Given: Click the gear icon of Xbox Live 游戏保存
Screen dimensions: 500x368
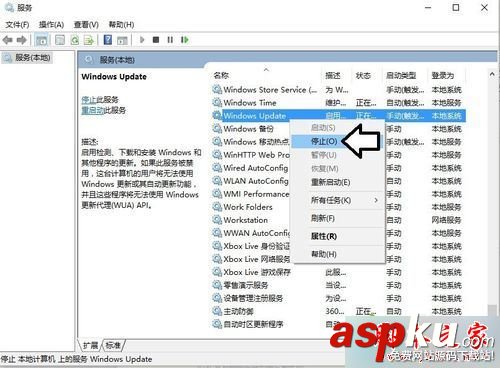Looking at the screenshot, I should point(217,272).
